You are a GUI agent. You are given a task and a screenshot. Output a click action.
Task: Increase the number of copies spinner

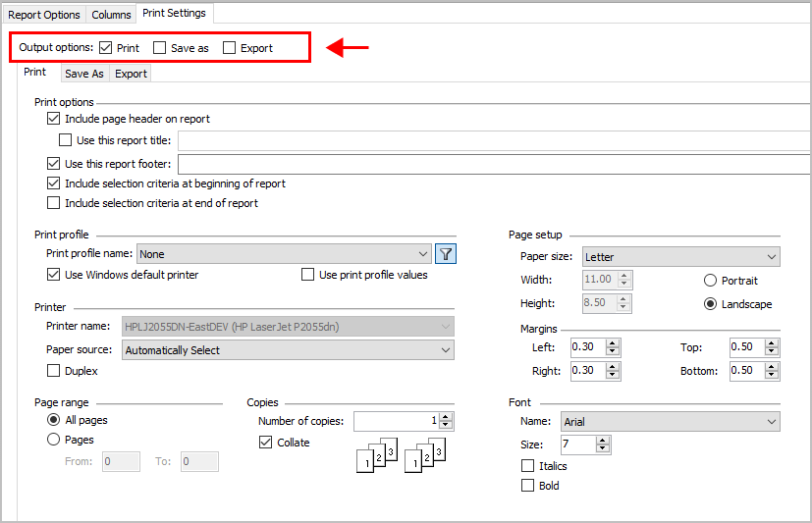tap(447, 417)
